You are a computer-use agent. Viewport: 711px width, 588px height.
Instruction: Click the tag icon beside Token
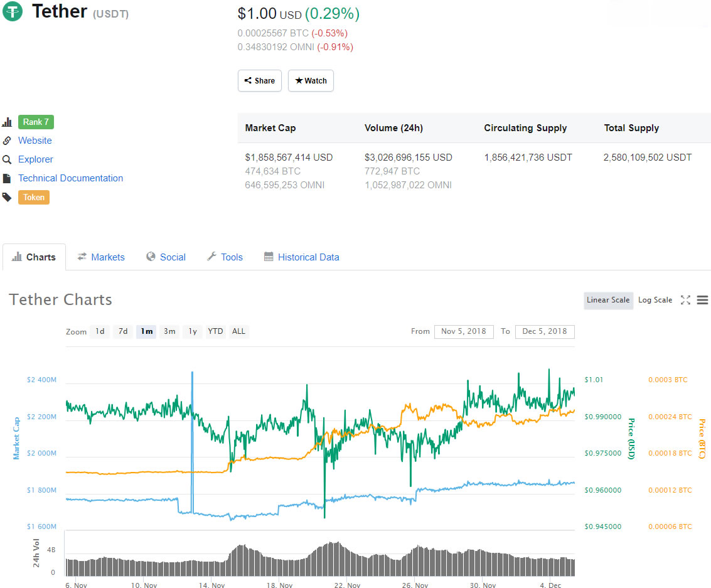[x=7, y=197]
